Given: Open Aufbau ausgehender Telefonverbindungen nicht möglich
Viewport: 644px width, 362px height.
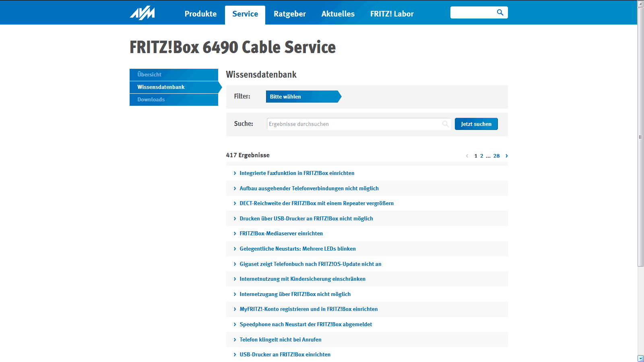Looking at the screenshot, I should 309,189.
